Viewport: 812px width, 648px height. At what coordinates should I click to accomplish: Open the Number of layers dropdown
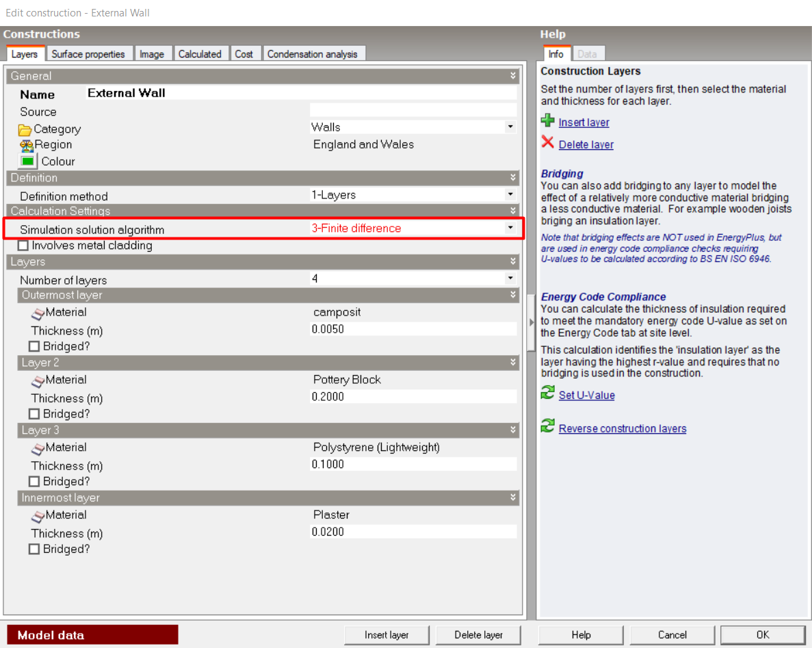510,278
